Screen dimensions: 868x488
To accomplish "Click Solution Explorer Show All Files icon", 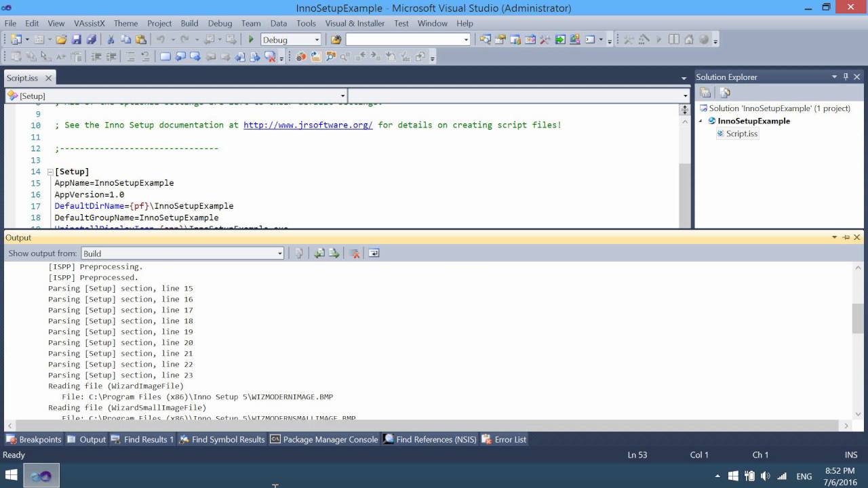I will (x=725, y=93).
